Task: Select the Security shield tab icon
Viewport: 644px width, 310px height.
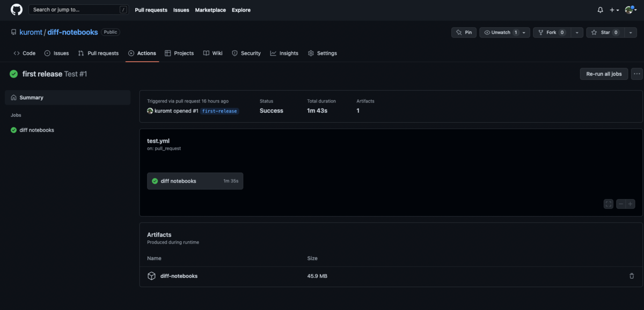Action: (x=235, y=53)
